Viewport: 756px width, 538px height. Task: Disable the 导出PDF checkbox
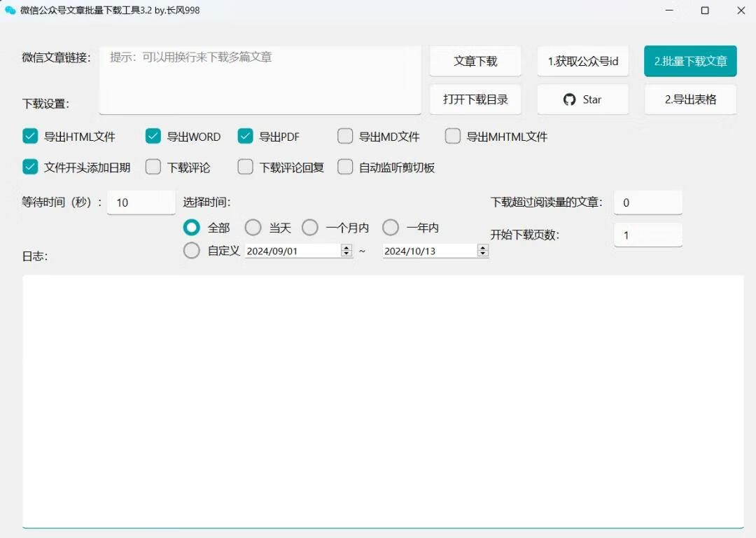click(x=246, y=136)
